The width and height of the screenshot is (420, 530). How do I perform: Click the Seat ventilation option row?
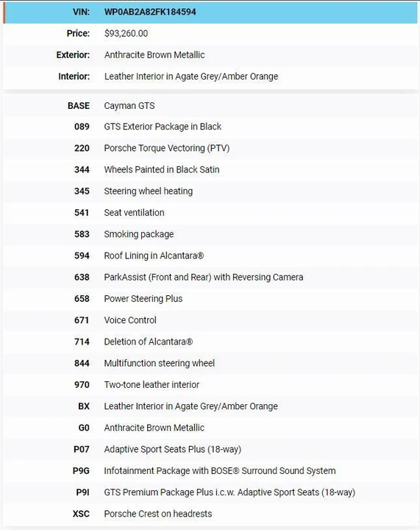pos(210,213)
